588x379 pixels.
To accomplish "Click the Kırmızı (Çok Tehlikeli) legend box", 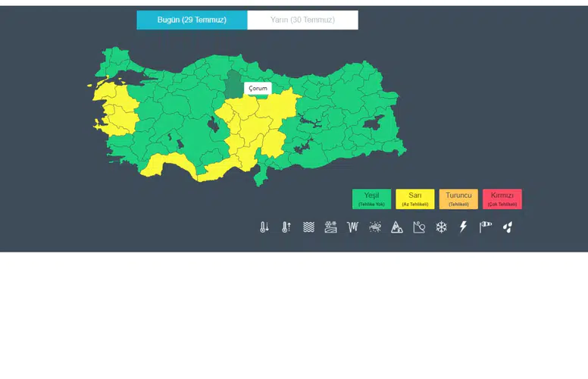I will coord(502,199).
